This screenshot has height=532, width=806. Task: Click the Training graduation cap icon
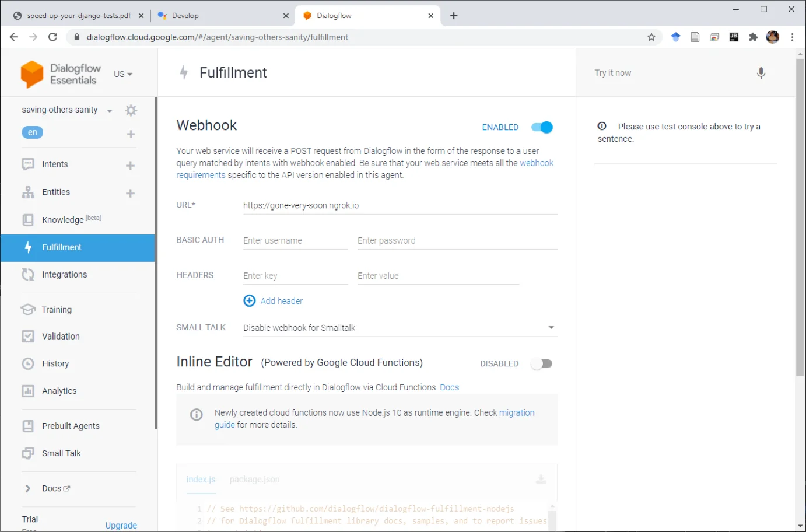(x=28, y=310)
